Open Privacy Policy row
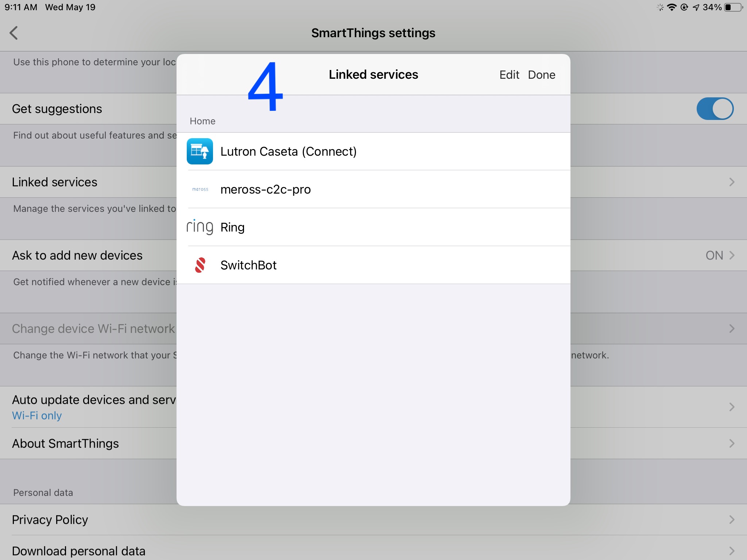The image size is (747, 560). (373, 520)
